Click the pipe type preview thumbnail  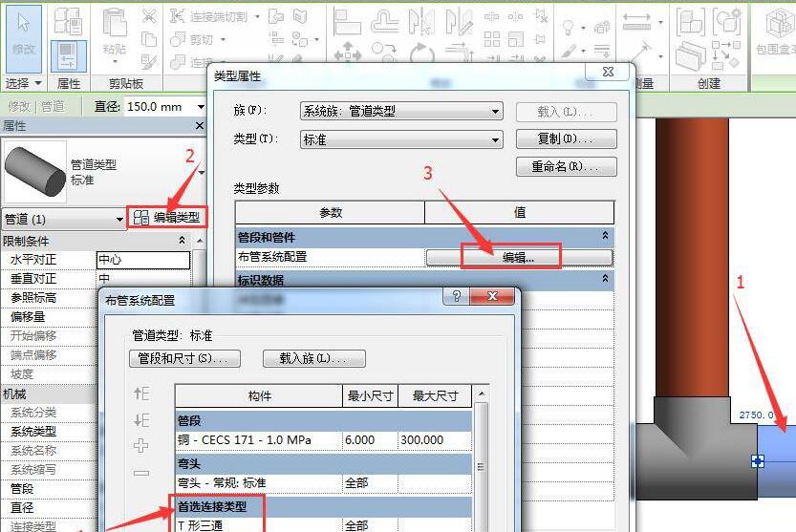tap(34, 172)
